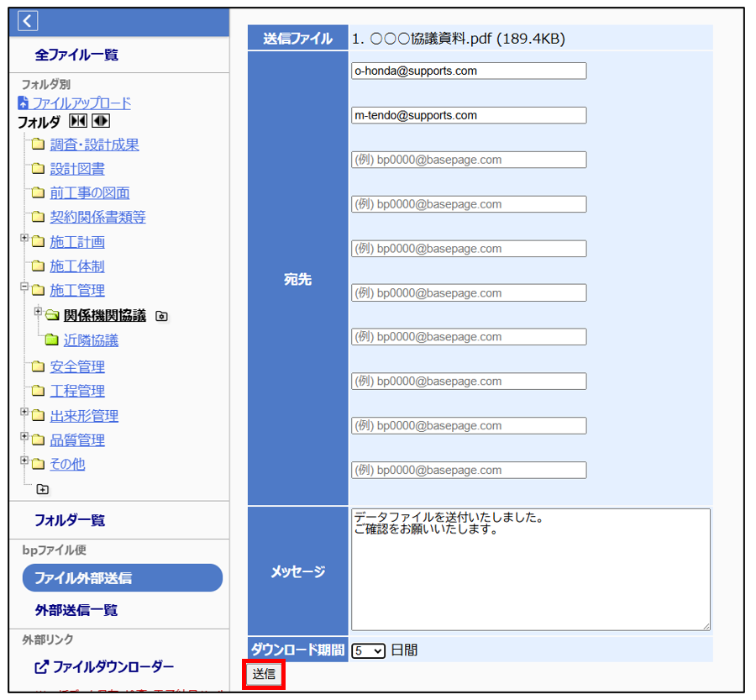The width and height of the screenshot is (756, 700).
Task: Open 外部送信一覧 in the sidebar
Action: 76,610
